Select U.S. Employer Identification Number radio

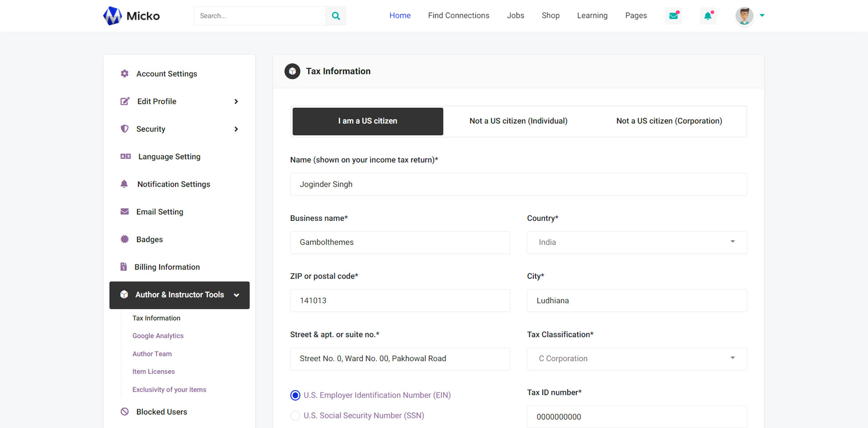(295, 395)
